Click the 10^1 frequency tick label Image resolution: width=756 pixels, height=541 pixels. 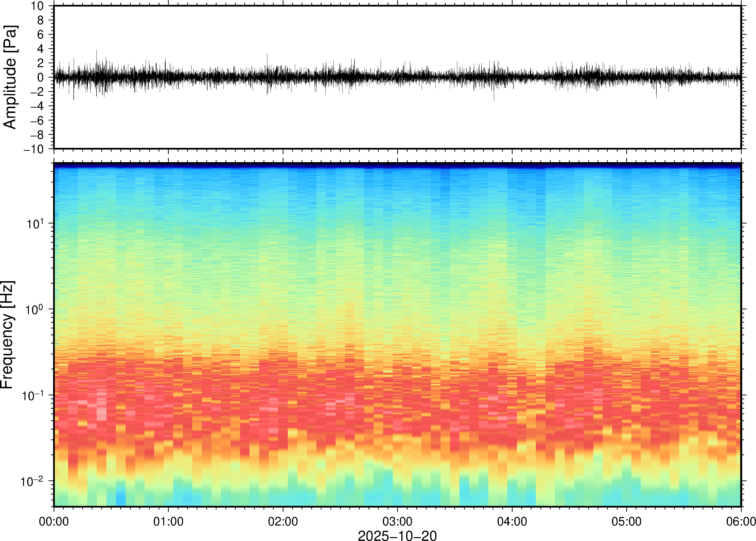pos(35,224)
